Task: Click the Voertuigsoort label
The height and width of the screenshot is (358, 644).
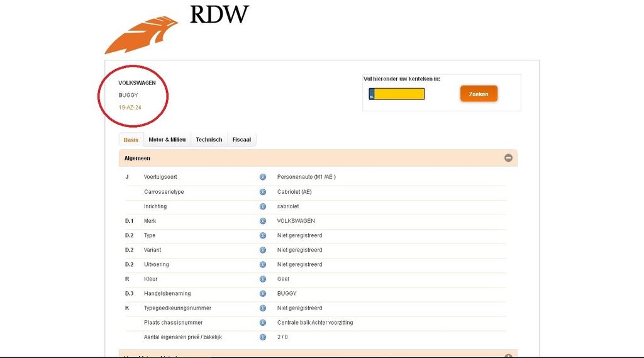Action: pyautogui.click(x=160, y=177)
